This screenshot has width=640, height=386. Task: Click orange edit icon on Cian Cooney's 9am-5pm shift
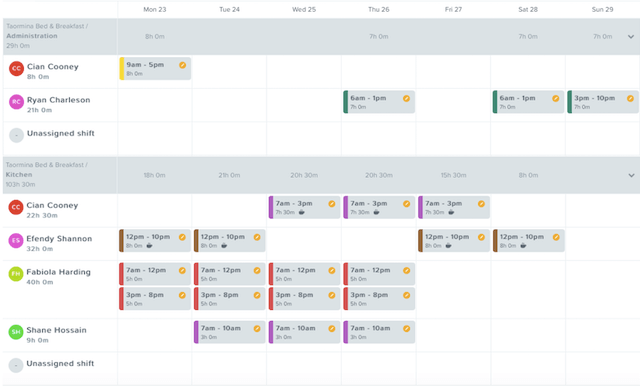point(182,65)
